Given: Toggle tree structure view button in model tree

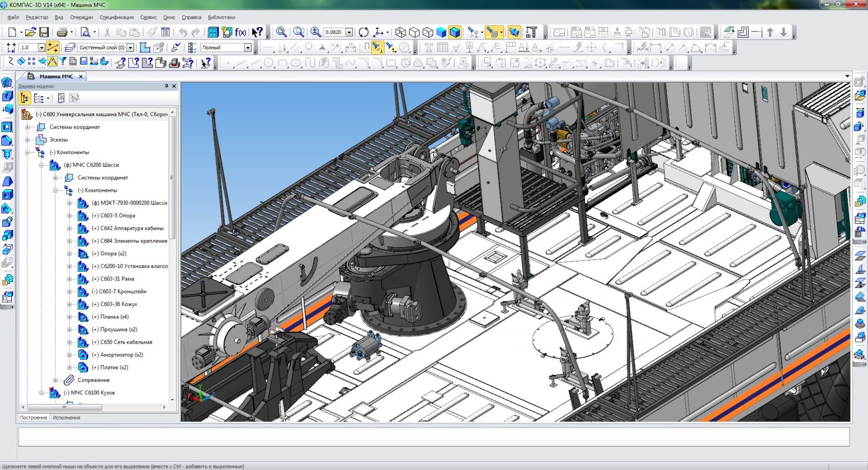Looking at the screenshot, I should point(24,98).
